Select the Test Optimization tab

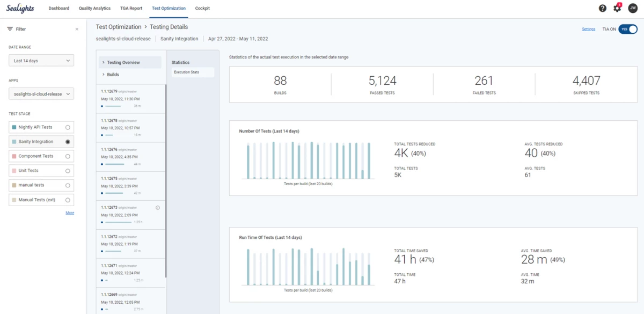(x=169, y=9)
